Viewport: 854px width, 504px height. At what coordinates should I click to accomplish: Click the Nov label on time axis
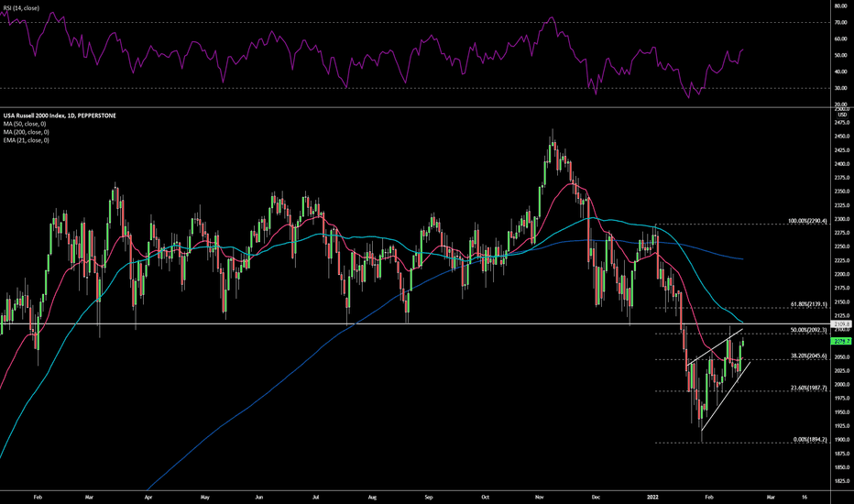[x=540, y=497]
